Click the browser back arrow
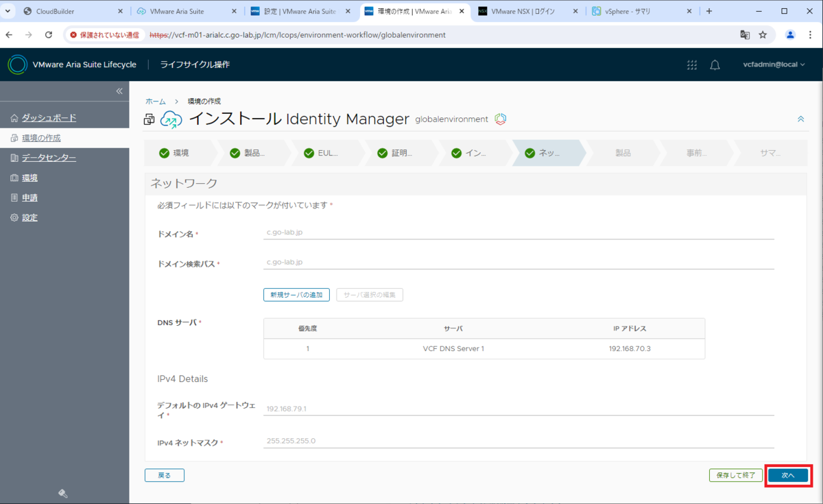Image resolution: width=823 pixels, height=504 pixels. (x=9, y=35)
